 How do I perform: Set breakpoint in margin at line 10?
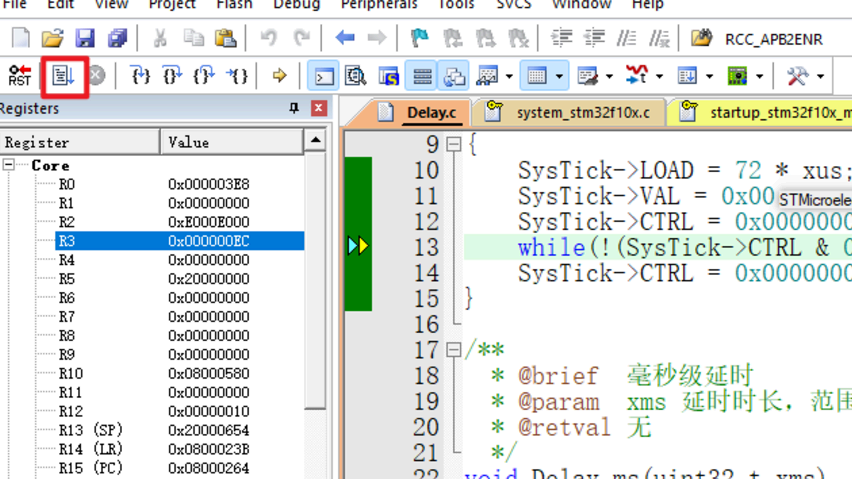(358, 171)
